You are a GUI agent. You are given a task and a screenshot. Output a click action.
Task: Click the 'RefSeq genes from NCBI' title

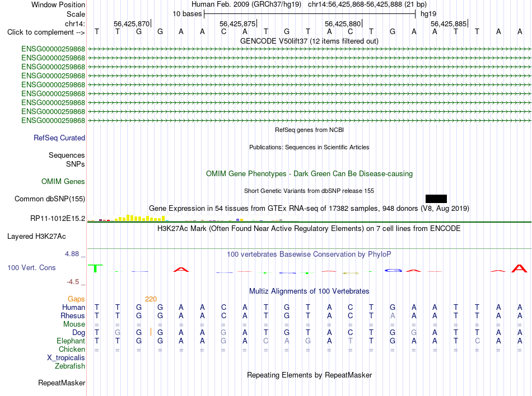click(x=309, y=130)
